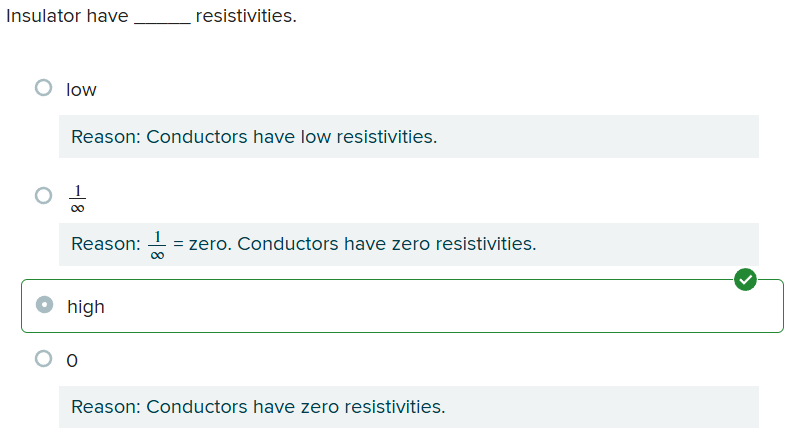Click the selected 'high' radio button
The width and height of the screenshot is (795, 443).
pyautogui.click(x=45, y=305)
